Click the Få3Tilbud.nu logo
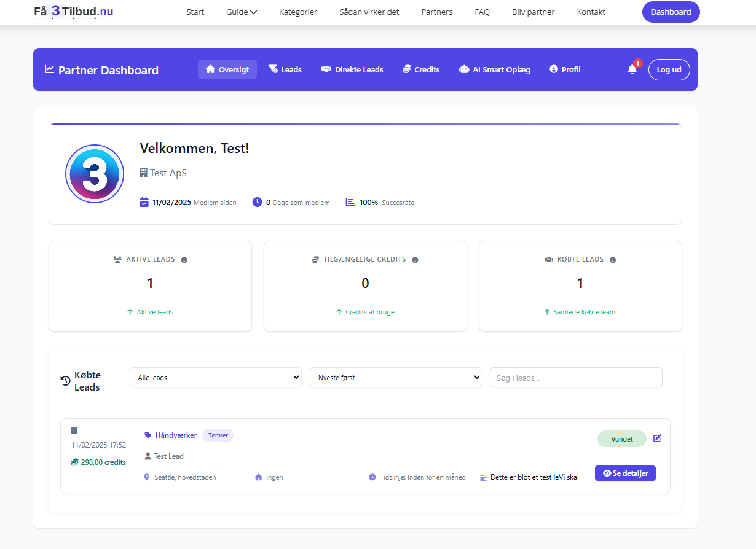This screenshot has width=756, height=549. pos(73,12)
